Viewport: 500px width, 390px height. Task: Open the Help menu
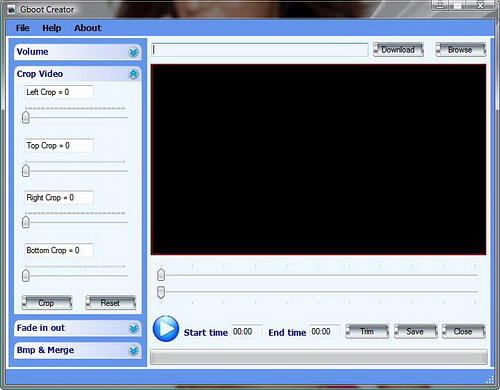tap(52, 28)
